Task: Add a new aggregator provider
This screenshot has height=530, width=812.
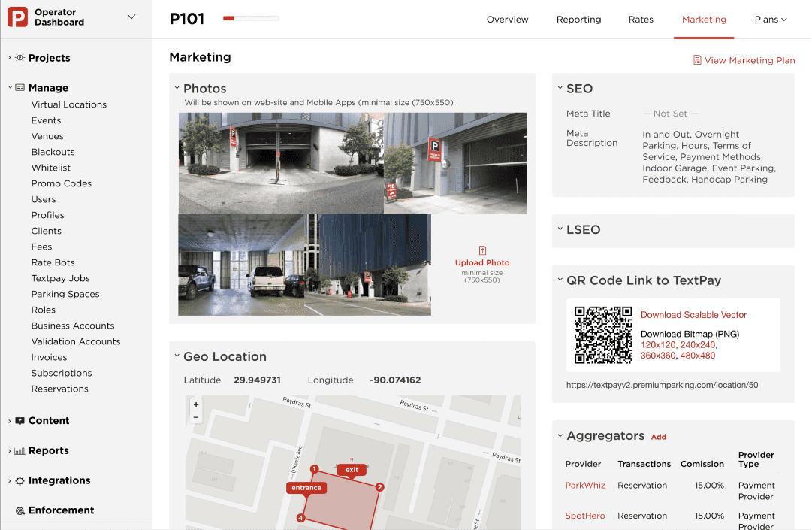Action: pyautogui.click(x=659, y=436)
